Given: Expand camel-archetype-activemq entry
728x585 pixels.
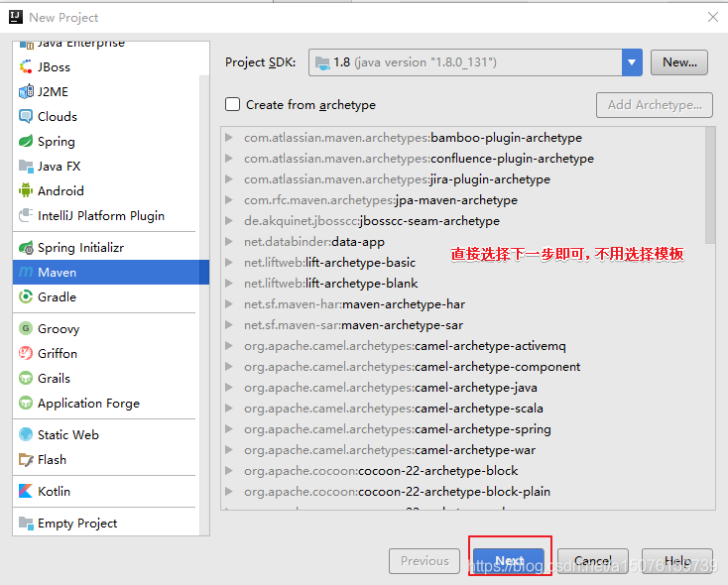Looking at the screenshot, I should (228, 346).
